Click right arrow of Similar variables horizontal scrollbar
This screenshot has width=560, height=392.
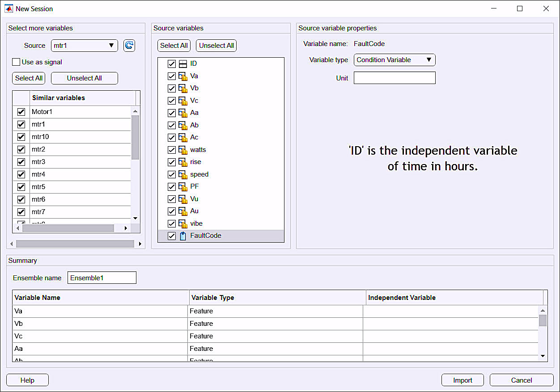click(126, 228)
